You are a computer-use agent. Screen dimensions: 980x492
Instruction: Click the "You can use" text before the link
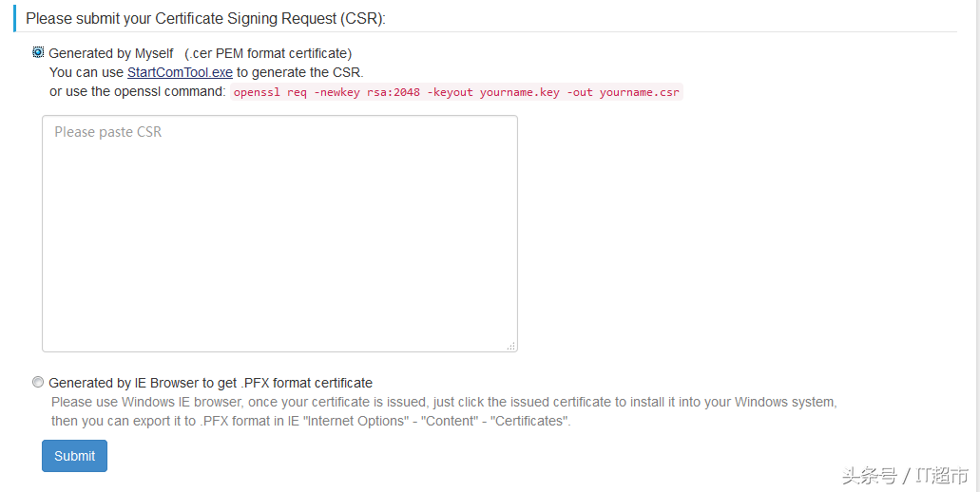pyautogui.click(x=86, y=72)
